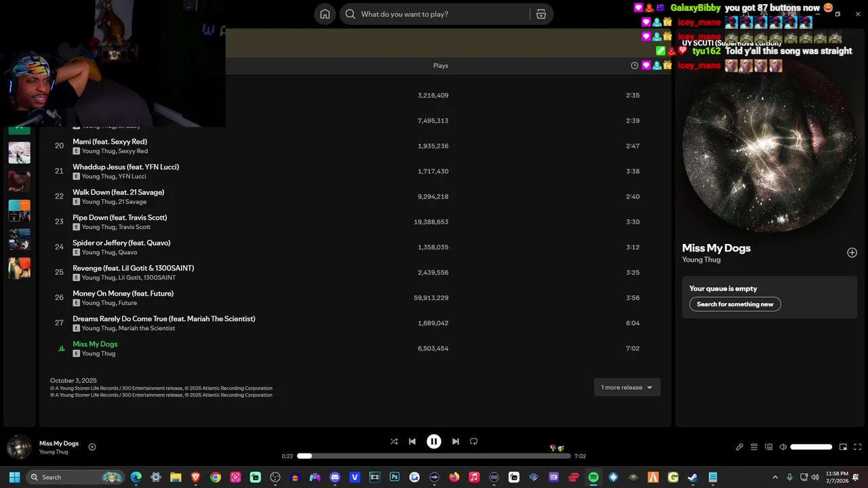868x488 pixels.
Task: Click green Miss My Dogs track title
Action: coord(95,344)
